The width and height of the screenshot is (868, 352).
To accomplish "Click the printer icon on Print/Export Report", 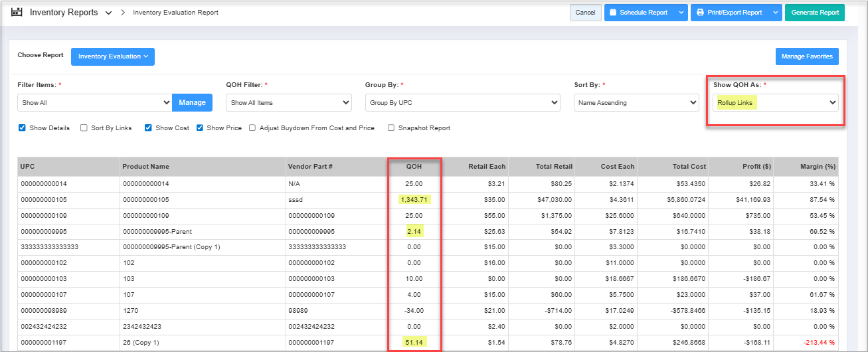I will (x=700, y=13).
